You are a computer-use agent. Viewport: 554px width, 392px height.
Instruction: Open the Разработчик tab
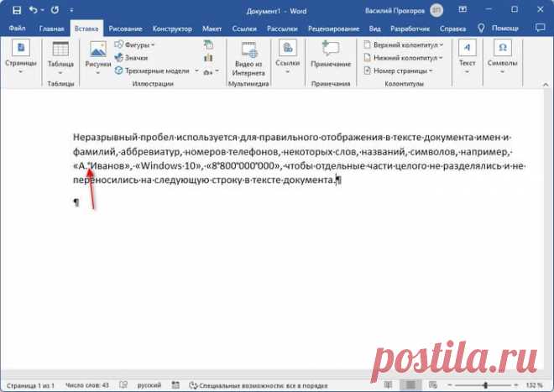(410, 29)
